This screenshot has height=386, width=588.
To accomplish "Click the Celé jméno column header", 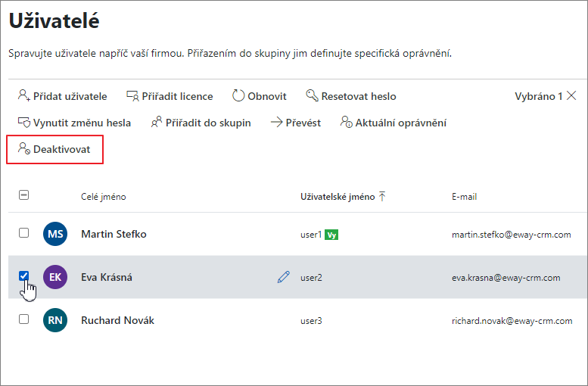I will (x=104, y=197).
